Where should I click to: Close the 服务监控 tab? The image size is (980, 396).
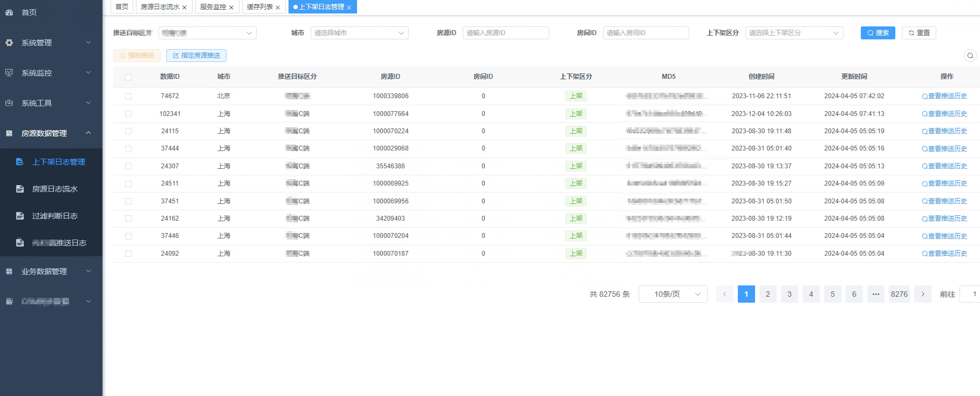(231, 8)
